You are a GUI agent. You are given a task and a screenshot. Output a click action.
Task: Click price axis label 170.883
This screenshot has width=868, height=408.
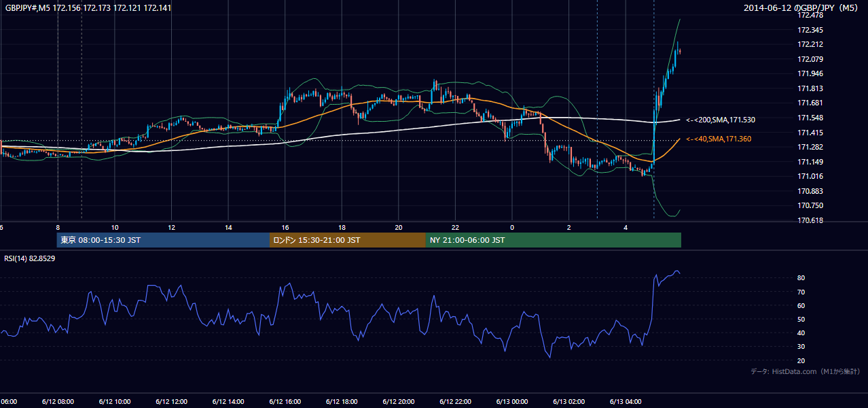coord(810,191)
